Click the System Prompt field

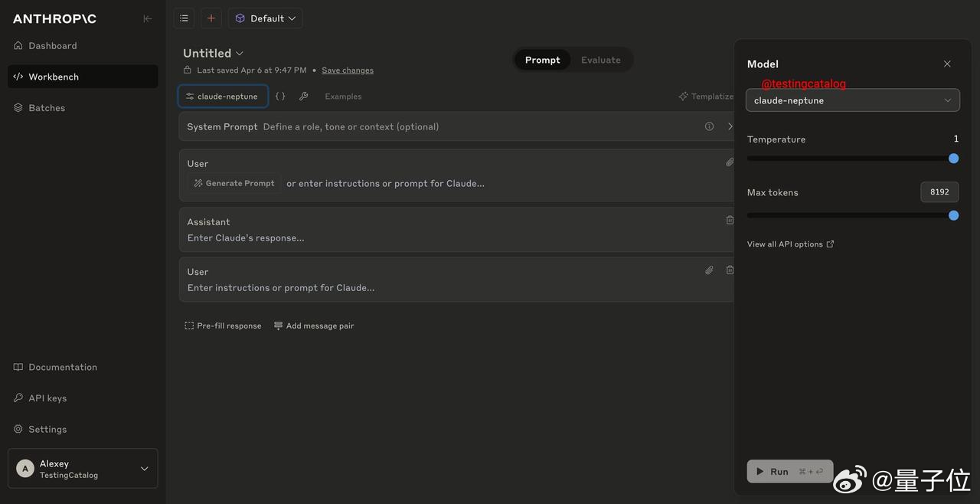click(456, 126)
